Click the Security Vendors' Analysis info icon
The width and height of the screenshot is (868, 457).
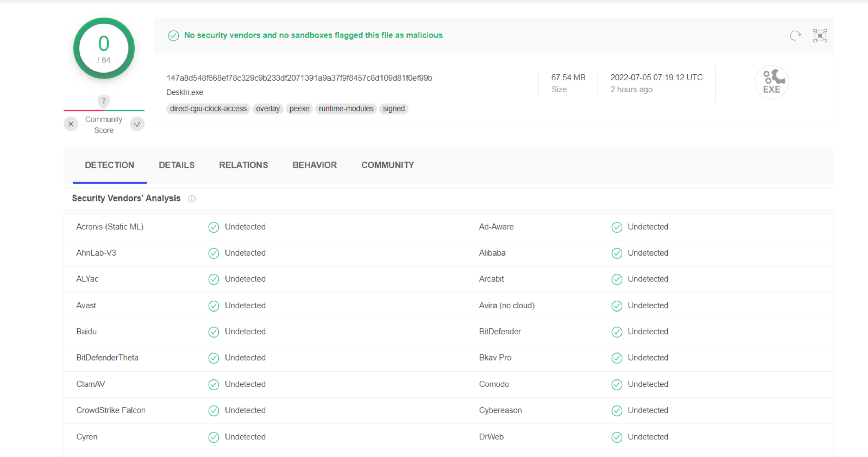coord(191,199)
